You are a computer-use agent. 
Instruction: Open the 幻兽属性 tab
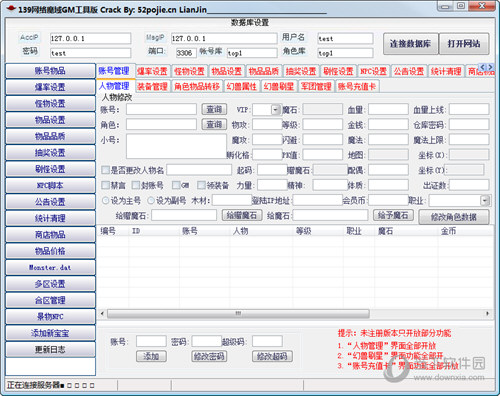242,87
